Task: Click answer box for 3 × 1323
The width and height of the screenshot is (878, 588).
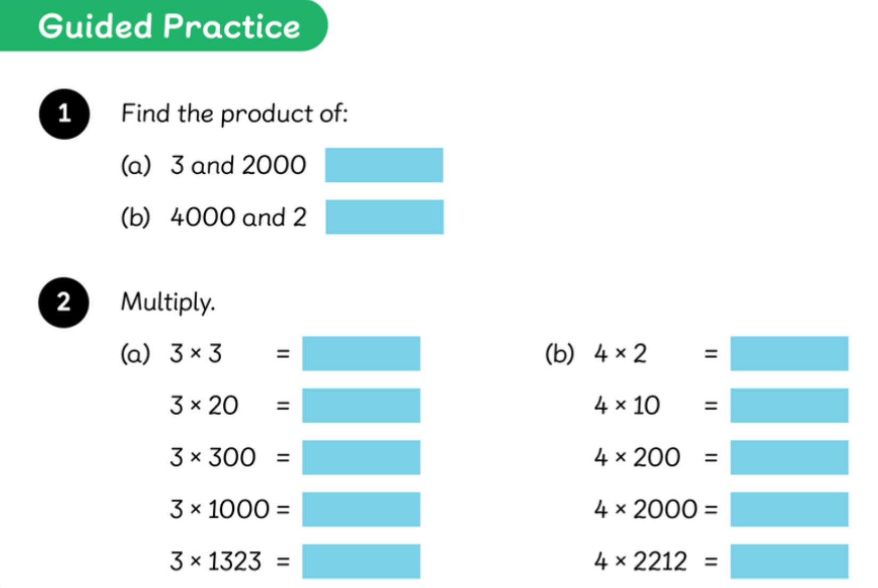Action: click(361, 561)
